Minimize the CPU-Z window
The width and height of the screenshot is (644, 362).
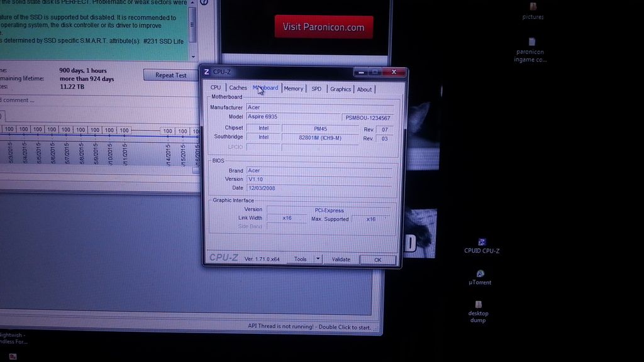[361, 72]
